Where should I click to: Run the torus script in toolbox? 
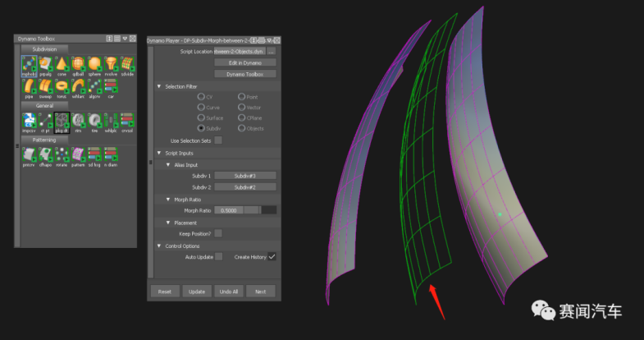62,87
